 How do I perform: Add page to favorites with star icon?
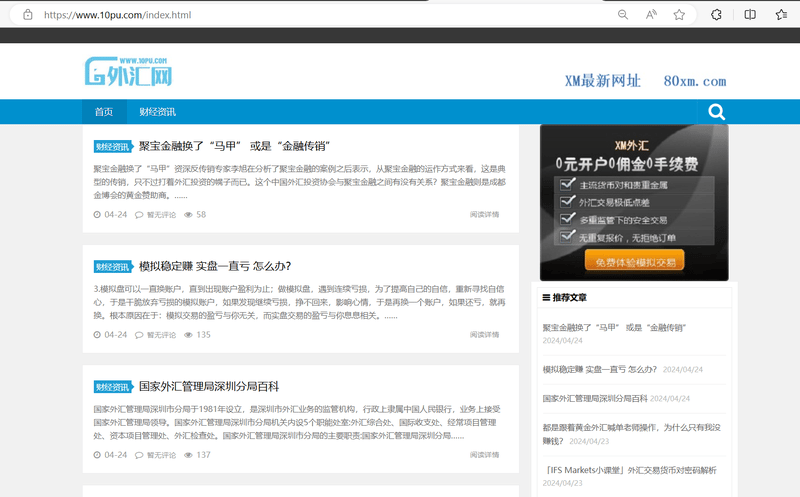pos(679,15)
